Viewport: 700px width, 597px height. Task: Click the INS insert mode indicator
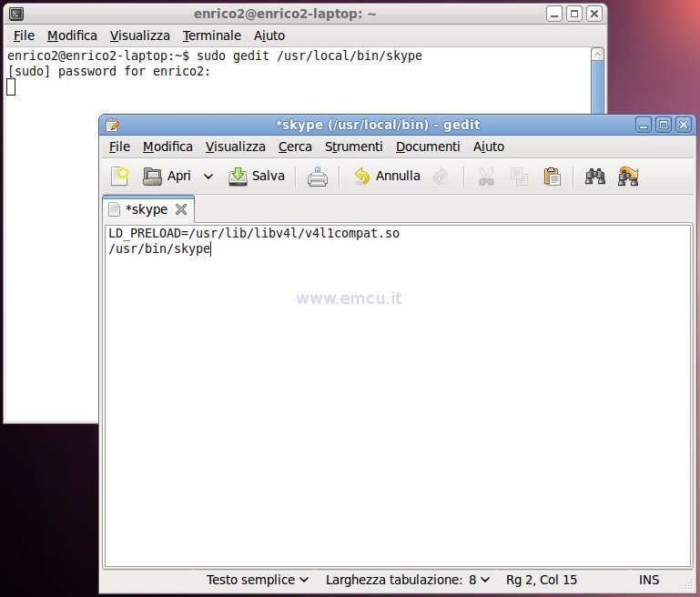click(x=649, y=580)
